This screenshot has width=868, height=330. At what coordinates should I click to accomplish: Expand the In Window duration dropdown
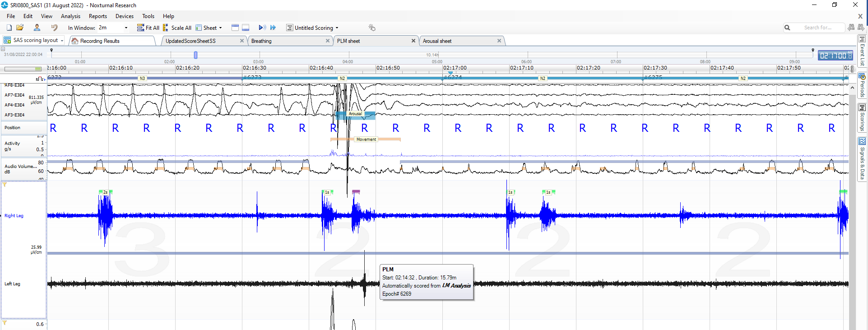pyautogui.click(x=126, y=28)
